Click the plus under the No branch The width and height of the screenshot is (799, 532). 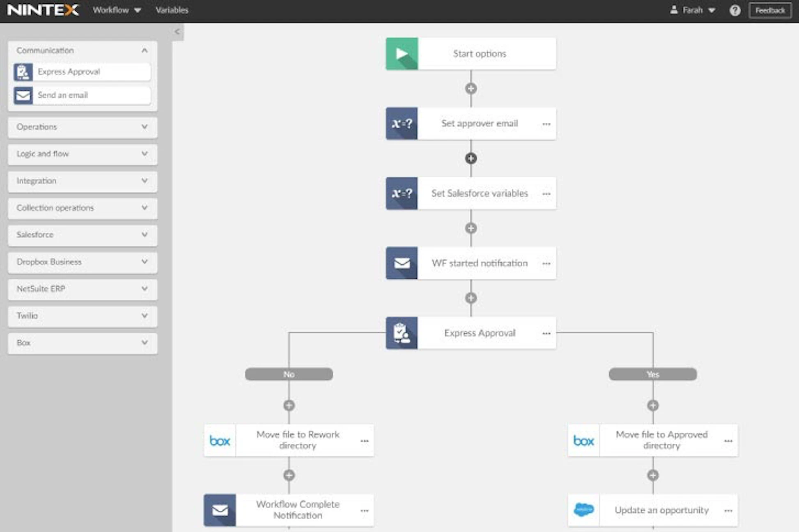click(289, 405)
